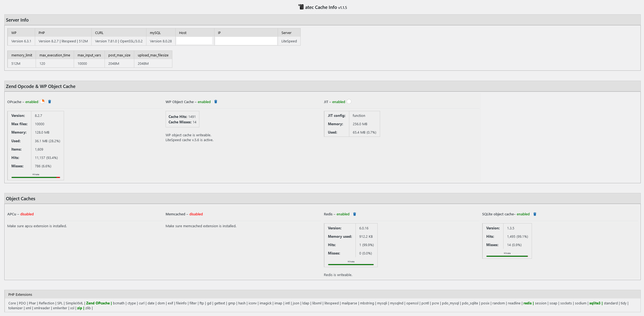Click the PHP Extensions section header
Screen dimensions: 644x316
pyautogui.click(x=20, y=294)
